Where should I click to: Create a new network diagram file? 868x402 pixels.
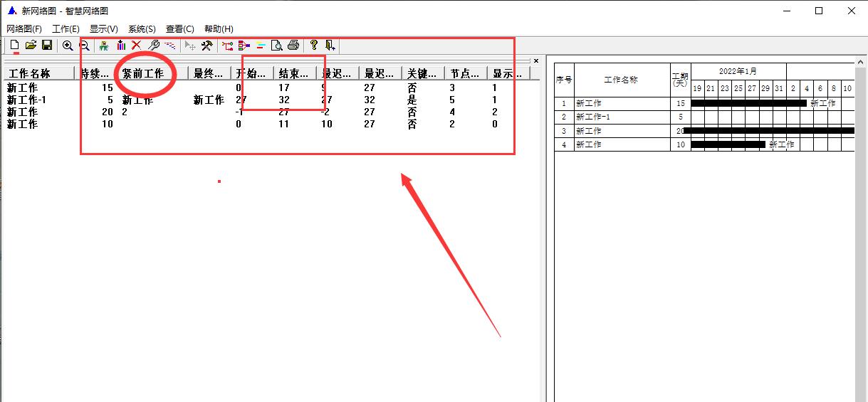pos(14,46)
